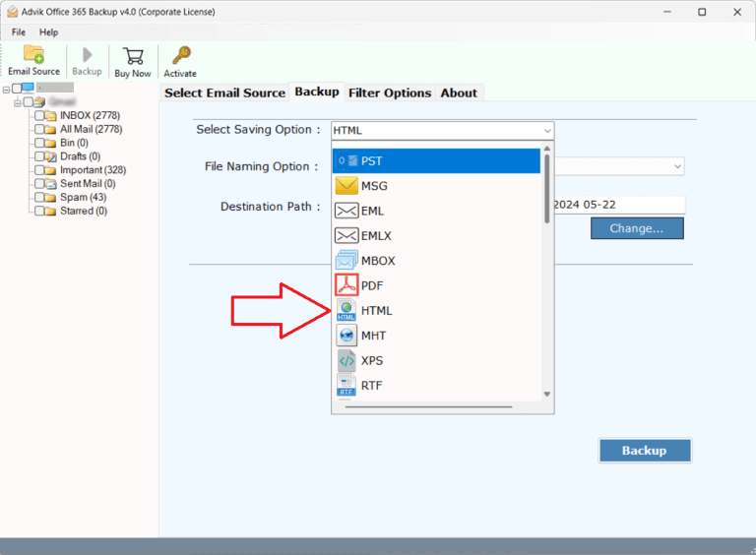Select the MSG envelope icon
This screenshot has width=756, height=555.
[346, 185]
